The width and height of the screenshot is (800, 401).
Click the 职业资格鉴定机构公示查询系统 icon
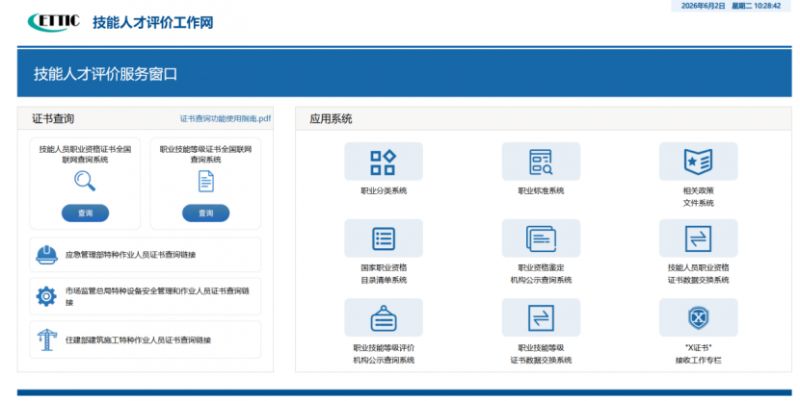tap(541, 238)
